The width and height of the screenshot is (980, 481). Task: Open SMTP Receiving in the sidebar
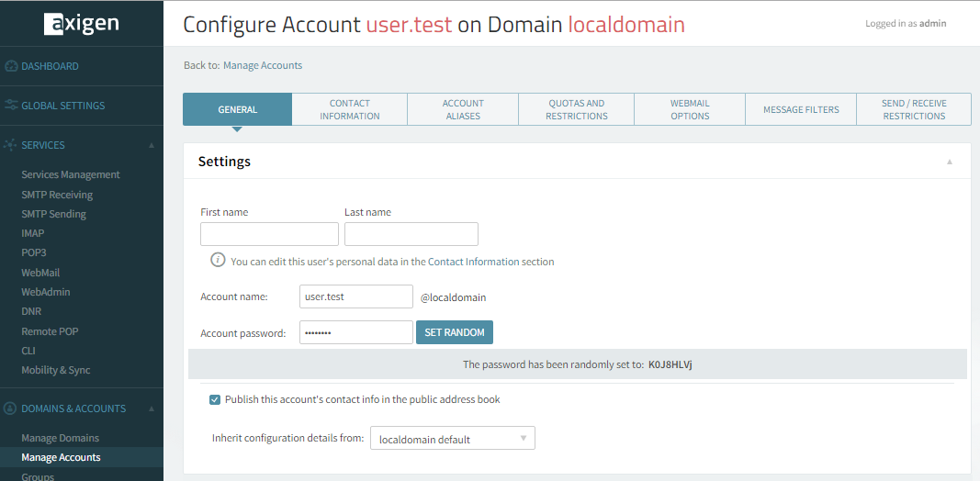tap(57, 195)
